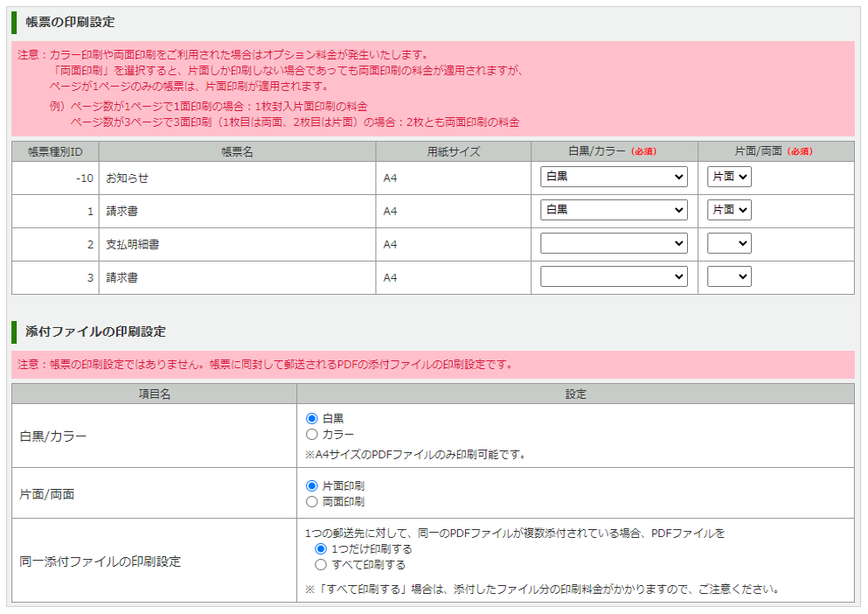Click the 支払明細書 form name cell
Image resolution: width=868 pixels, height=614 pixels.
point(133,244)
